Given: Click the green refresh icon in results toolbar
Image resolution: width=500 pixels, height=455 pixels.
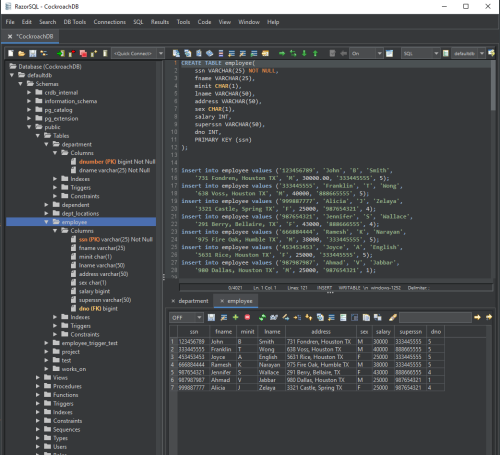Looking at the screenshot, I should [262, 317].
